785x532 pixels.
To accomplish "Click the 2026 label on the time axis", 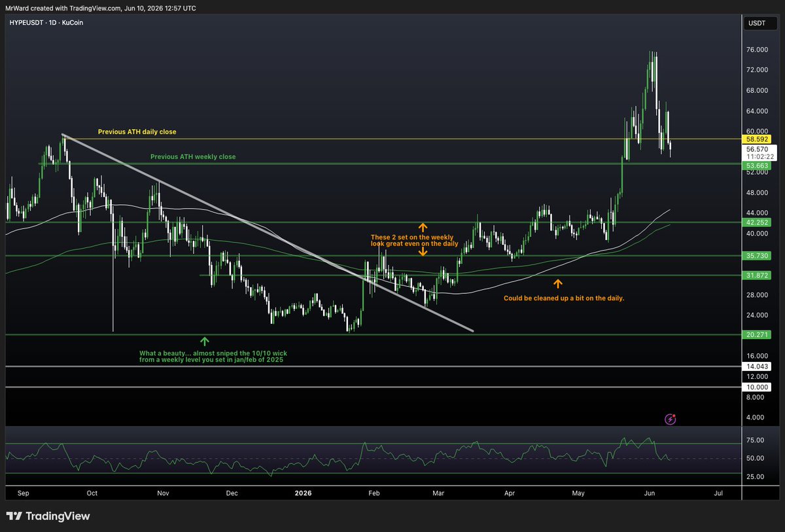I will click(302, 493).
